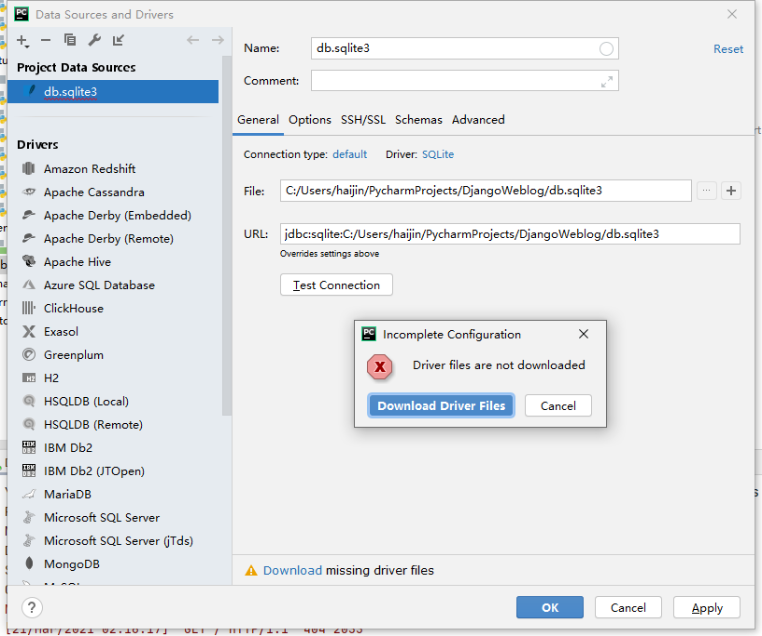Select the MongoDB driver in the list
The height and width of the screenshot is (636, 762).
(x=71, y=564)
